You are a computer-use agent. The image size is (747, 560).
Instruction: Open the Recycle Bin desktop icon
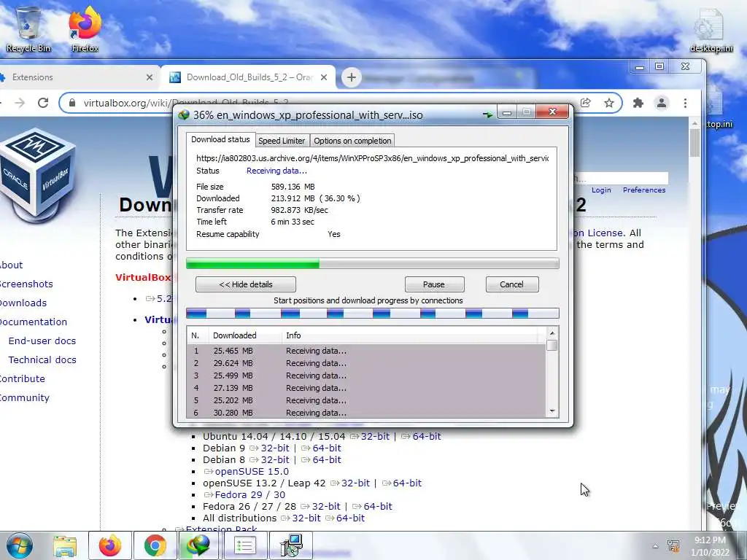click(x=28, y=28)
